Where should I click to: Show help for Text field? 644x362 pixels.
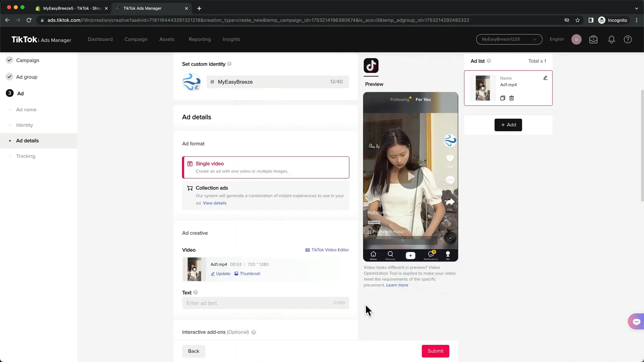196,293
